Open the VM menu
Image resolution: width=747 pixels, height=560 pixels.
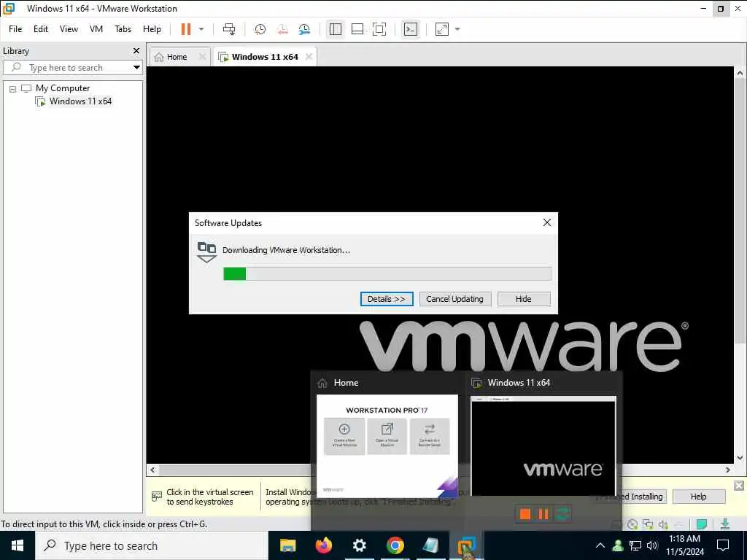tap(96, 29)
